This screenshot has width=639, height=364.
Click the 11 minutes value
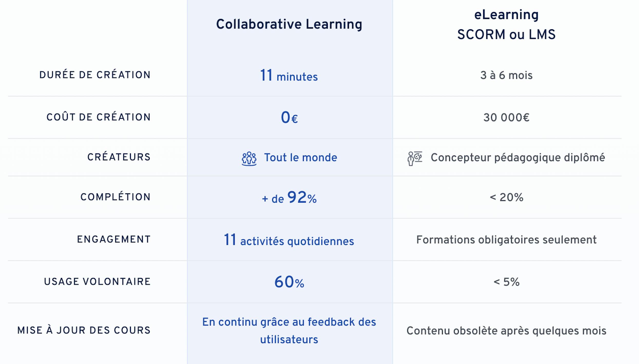[x=289, y=75]
